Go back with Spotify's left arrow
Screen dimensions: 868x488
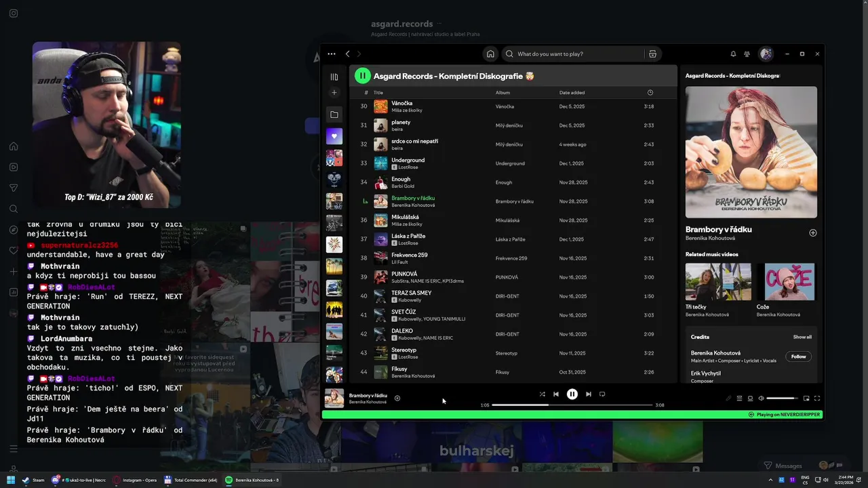click(348, 54)
